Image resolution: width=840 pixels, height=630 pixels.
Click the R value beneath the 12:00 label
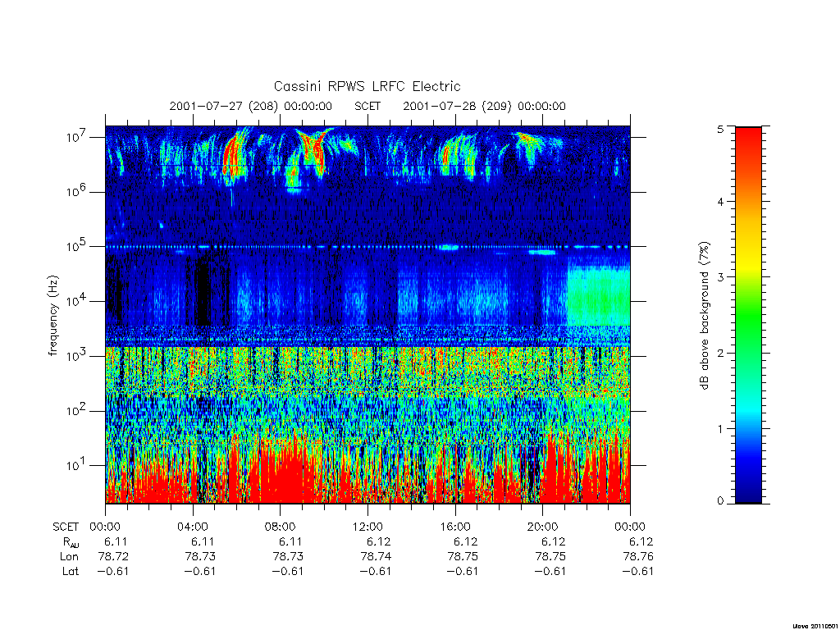coord(379,541)
